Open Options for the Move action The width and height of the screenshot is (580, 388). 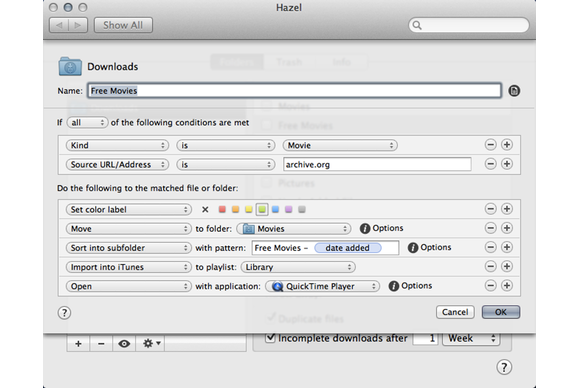coord(381,228)
